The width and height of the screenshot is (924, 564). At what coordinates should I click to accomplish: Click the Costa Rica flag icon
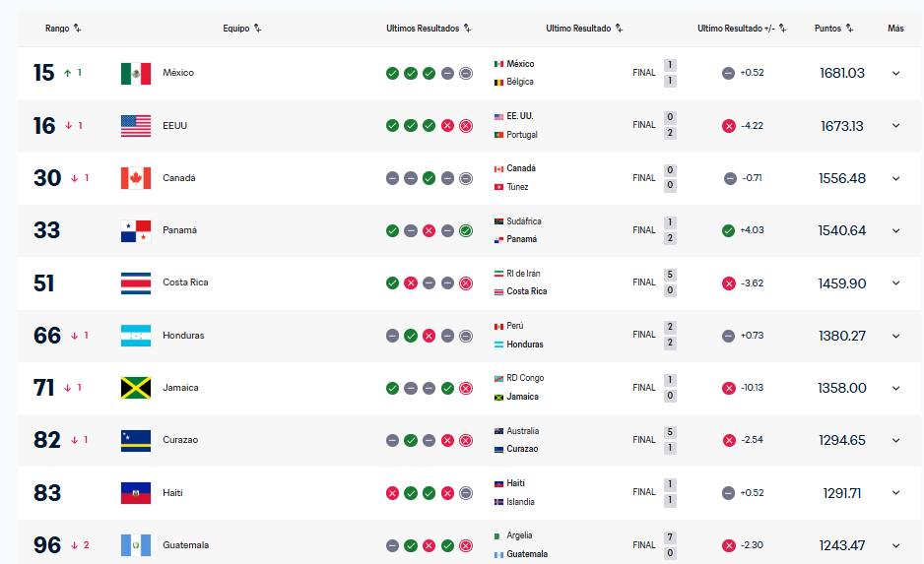tap(135, 282)
